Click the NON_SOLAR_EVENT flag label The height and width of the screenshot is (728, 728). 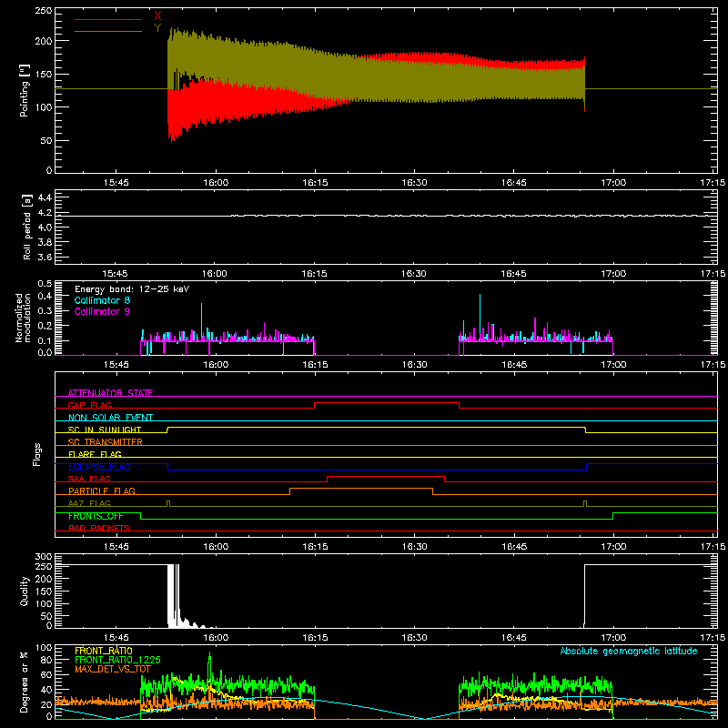(x=110, y=418)
